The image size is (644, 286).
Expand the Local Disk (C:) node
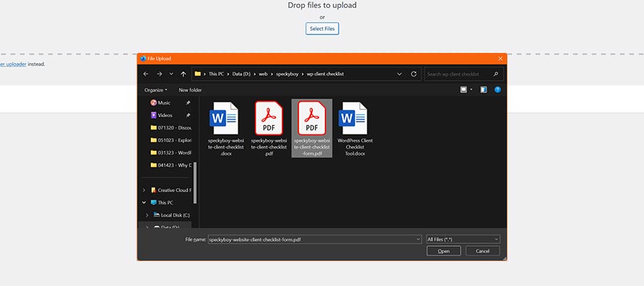(x=147, y=214)
